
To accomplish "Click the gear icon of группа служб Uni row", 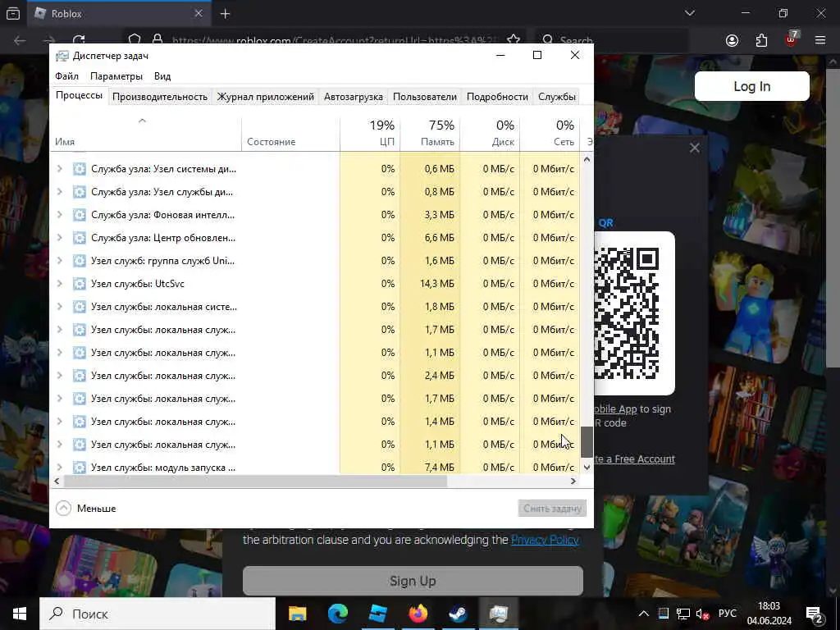I will coord(80,261).
